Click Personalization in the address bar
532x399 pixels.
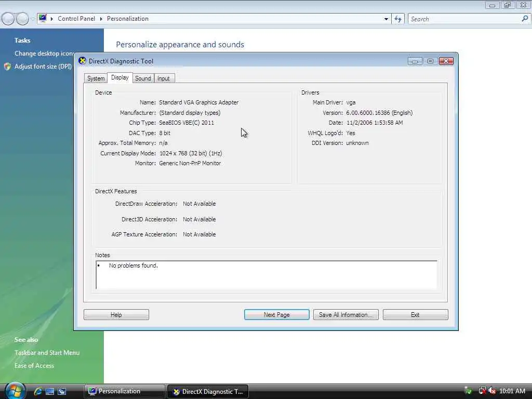(x=128, y=19)
